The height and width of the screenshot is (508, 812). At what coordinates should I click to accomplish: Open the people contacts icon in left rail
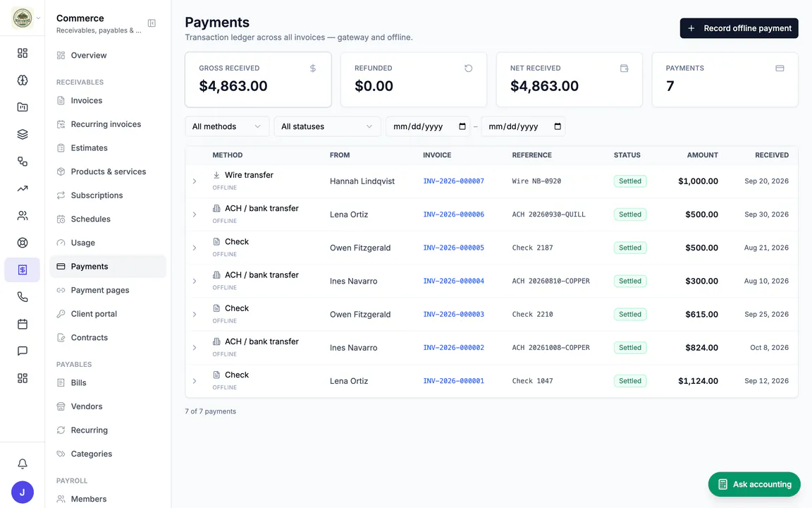[x=23, y=216]
